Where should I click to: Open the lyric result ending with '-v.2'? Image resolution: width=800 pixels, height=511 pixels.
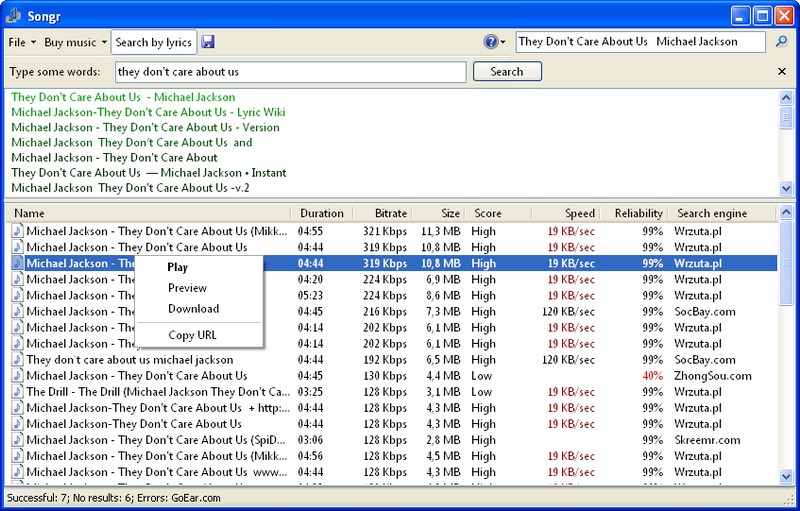[130, 188]
